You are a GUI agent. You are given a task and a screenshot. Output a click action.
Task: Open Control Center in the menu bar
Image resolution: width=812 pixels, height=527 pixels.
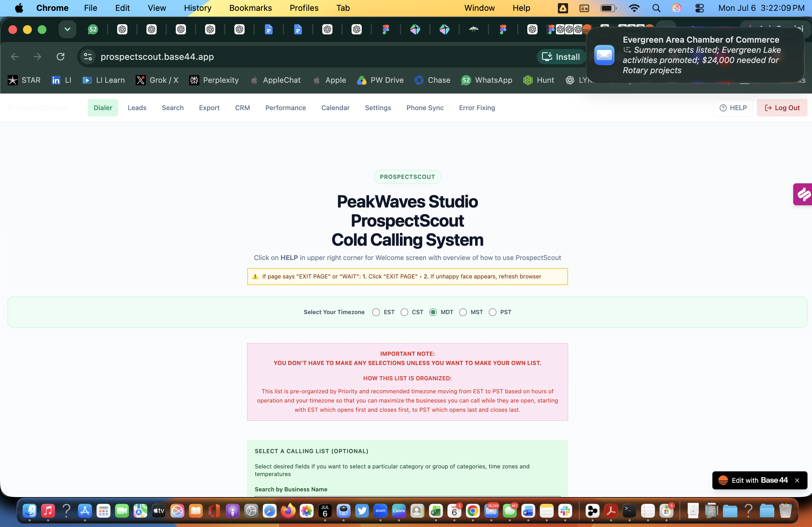(x=699, y=8)
